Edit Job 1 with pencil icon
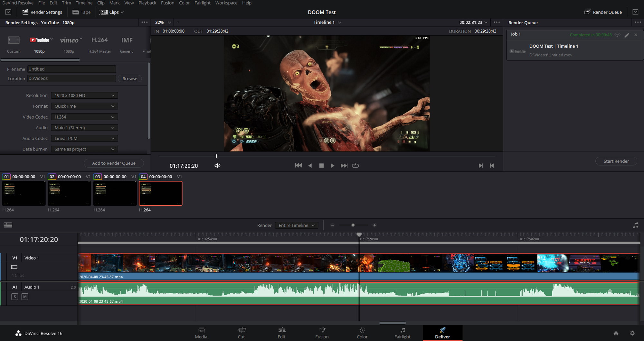The width and height of the screenshot is (644, 341). tap(627, 35)
